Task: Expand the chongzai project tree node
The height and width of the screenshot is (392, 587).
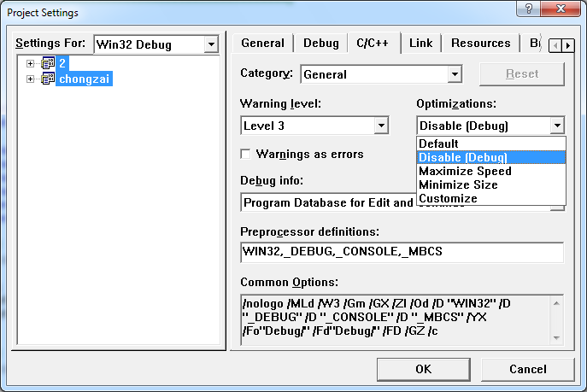Action: pyautogui.click(x=31, y=79)
